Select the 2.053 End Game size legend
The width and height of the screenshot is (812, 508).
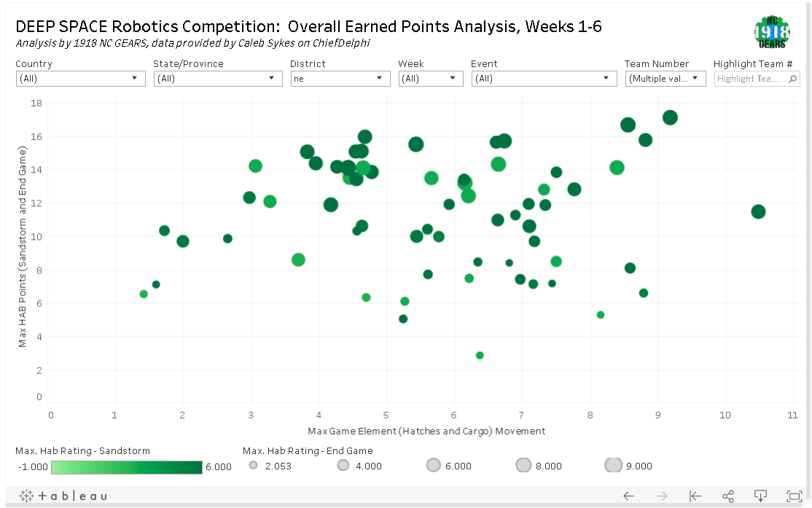point(270,466)
